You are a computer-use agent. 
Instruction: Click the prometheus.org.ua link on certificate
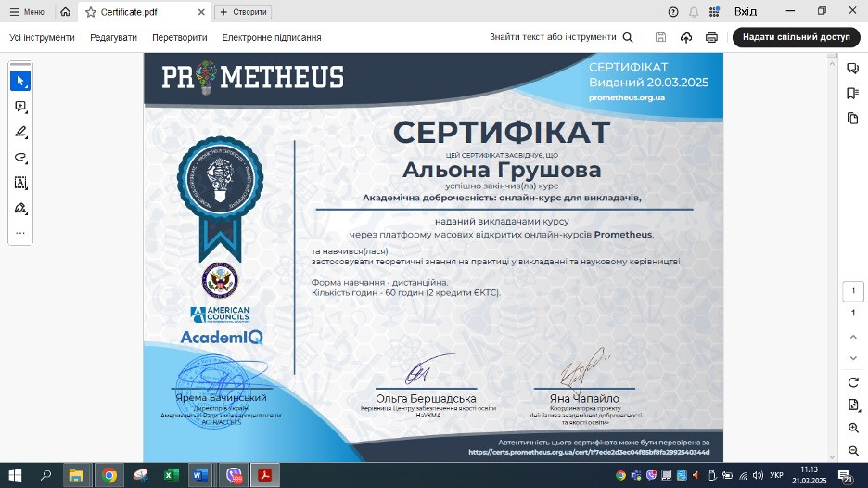point(627,97)
